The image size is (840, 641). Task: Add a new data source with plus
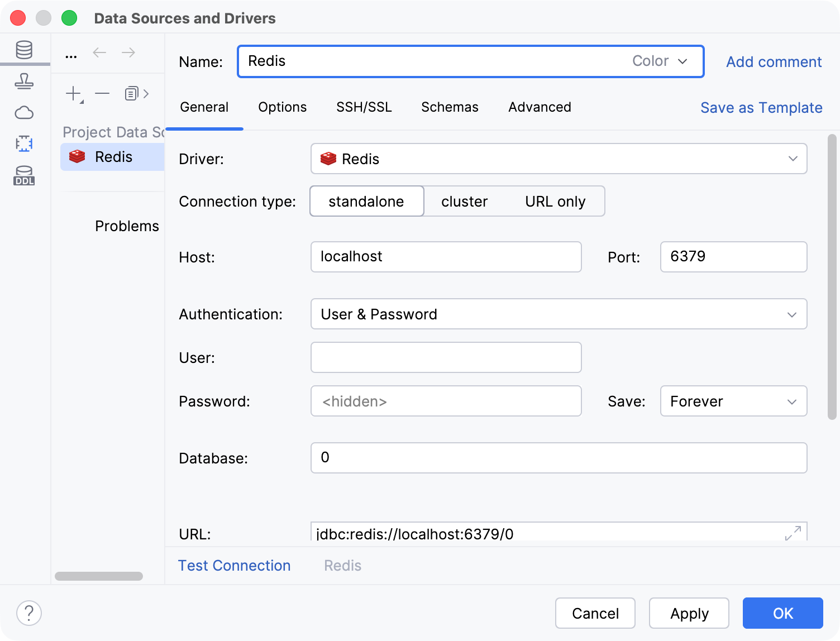(74, 94)
